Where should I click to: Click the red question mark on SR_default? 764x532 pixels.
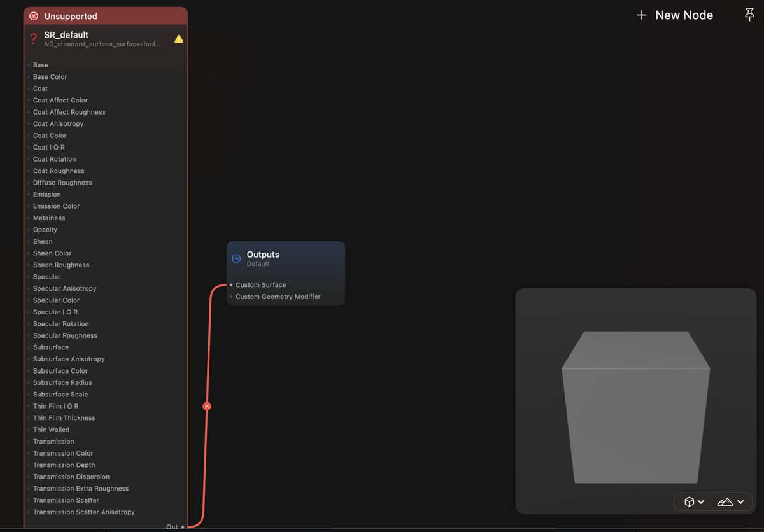(x=34, y=39)
